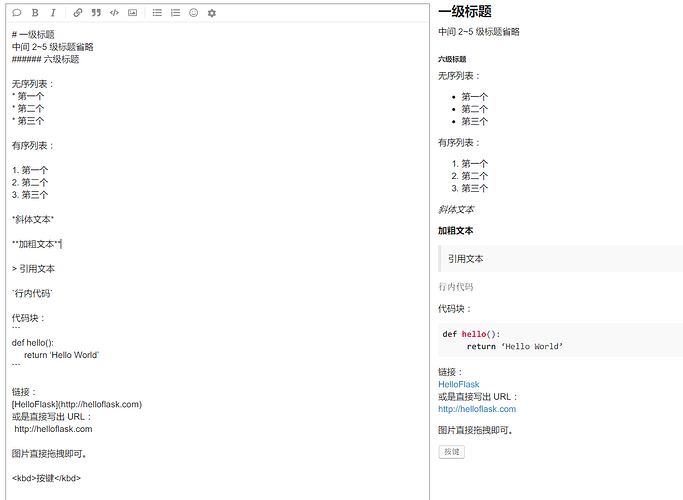
Task: Open the emoji picker smiley icon
Action: click(193, 13)
